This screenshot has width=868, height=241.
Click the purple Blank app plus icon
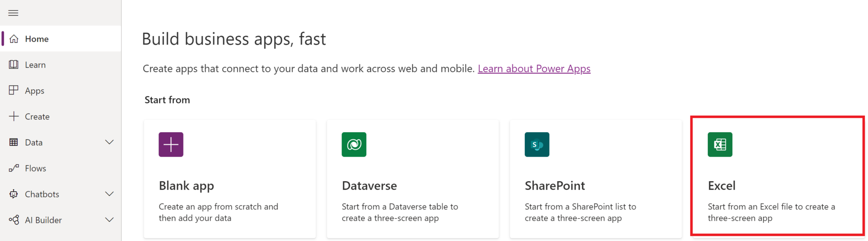[x=171, y=144]
